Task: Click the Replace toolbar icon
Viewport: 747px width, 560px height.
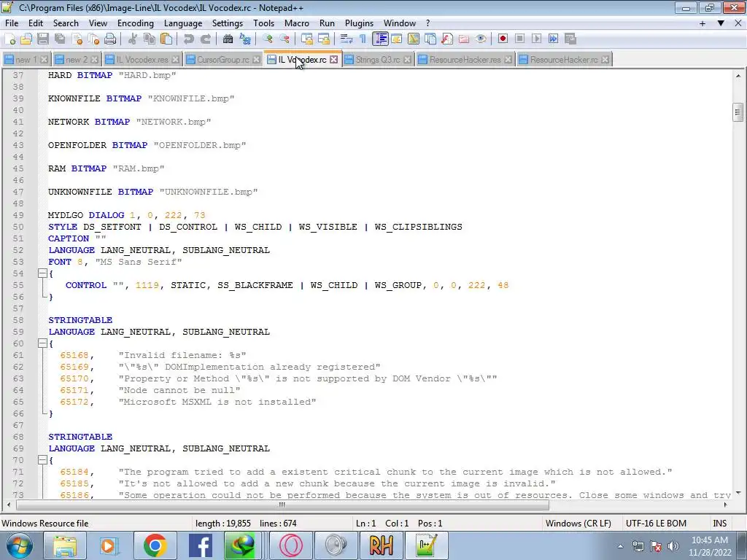Action: (x=245, y=39)
